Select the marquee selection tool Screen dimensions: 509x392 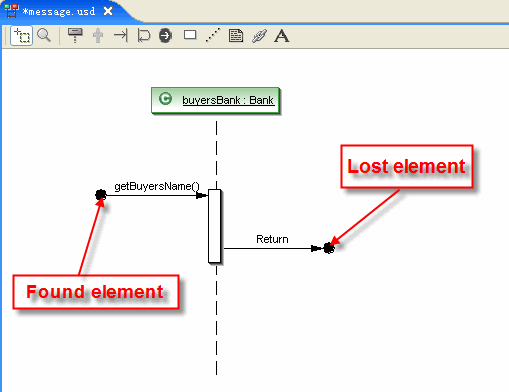(x=21, y=36)
